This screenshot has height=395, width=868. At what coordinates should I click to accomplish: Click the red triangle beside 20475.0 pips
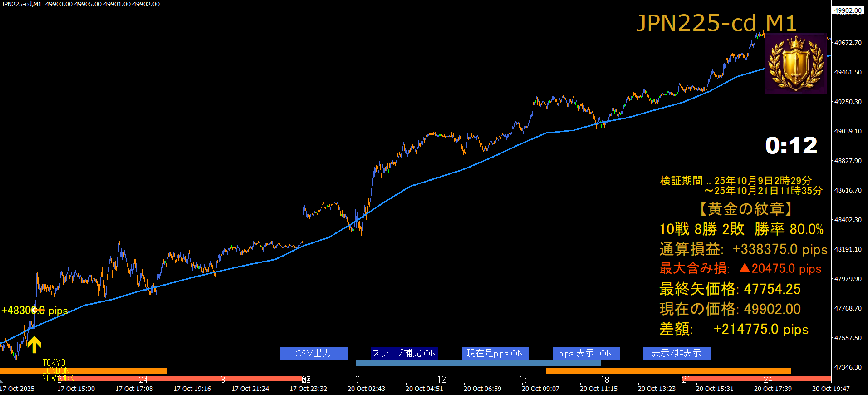tap(744, 268)
